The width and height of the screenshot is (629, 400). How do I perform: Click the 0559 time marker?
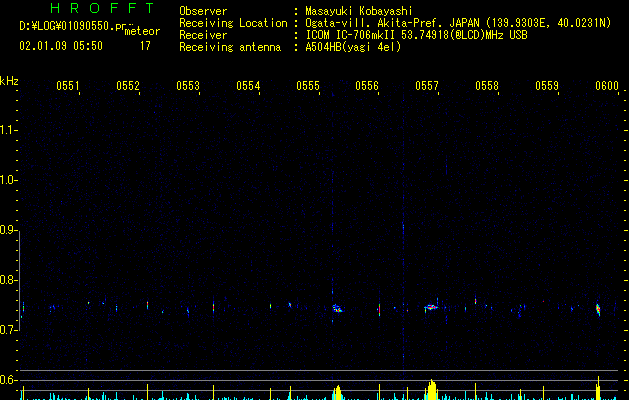pos(547,85)
